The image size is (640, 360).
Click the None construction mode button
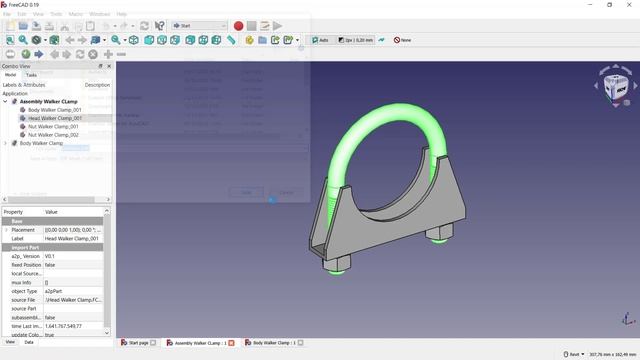(x=402, y=40)
